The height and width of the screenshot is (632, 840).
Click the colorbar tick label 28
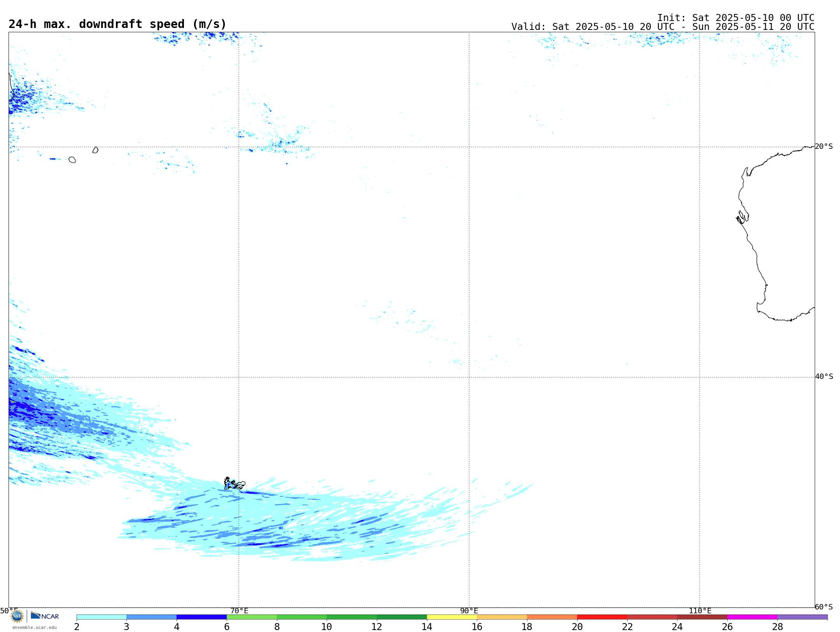[777, 627]
